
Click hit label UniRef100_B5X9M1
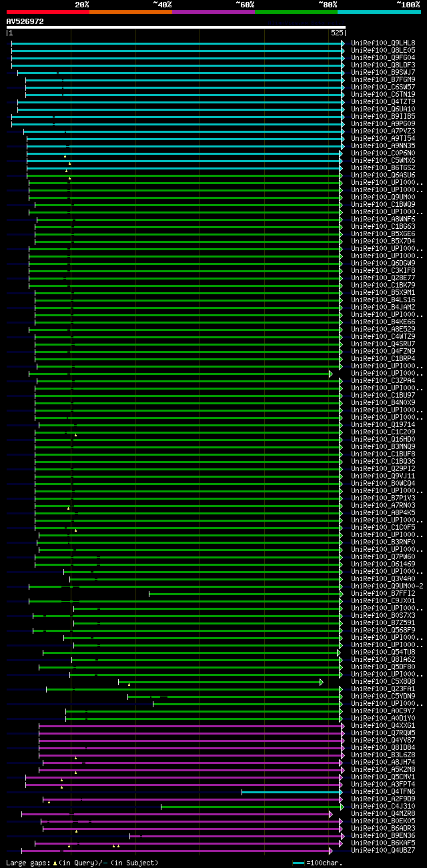[x=383, y=293]
